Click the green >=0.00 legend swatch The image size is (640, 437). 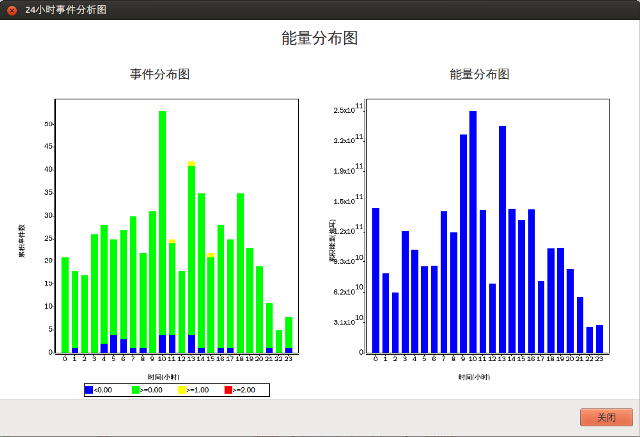136,389
